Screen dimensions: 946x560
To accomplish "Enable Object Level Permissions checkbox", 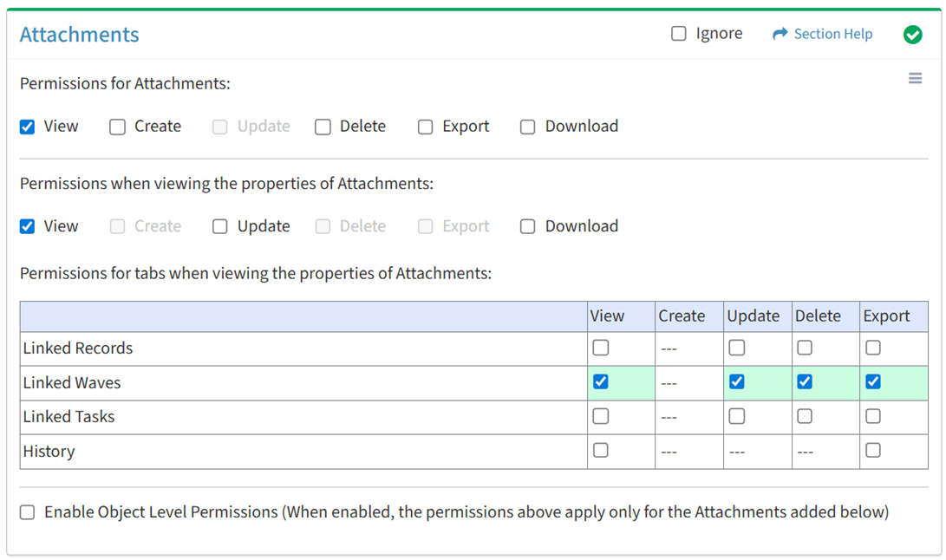I will 27,512.
